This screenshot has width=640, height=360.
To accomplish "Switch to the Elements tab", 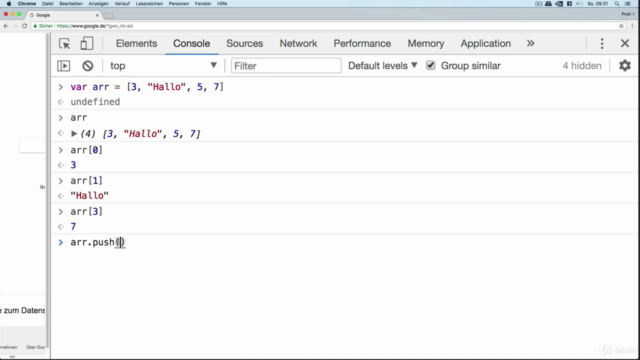I will tap(136, 43).
